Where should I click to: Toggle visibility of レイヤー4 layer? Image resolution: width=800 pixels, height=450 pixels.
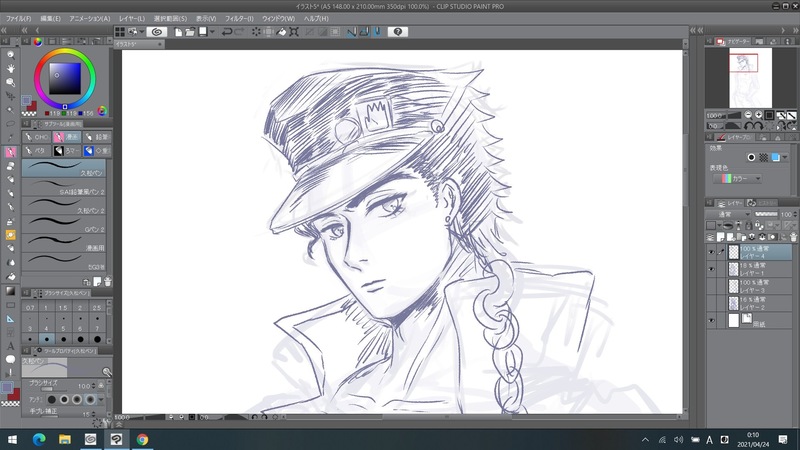(711, 251)
